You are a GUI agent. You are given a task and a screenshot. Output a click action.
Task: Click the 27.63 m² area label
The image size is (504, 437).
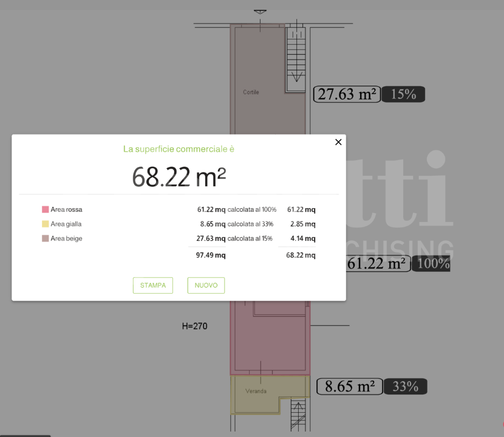coord(346,94)
